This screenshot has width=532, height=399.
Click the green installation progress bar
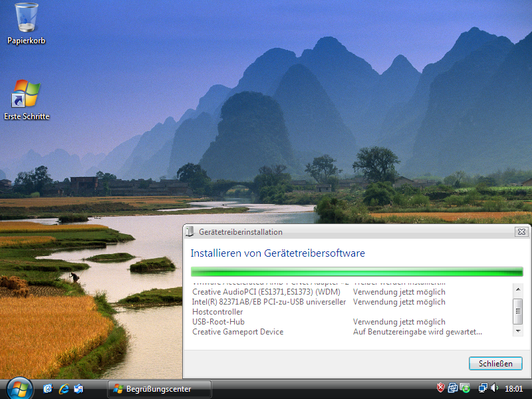tap(356, 271)
